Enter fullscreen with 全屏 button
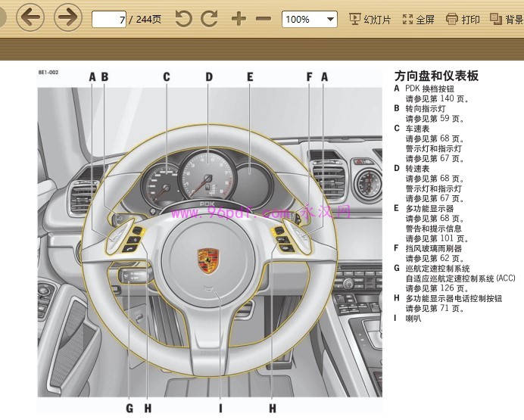The width and height of the screenshot is (524, 420). [x=419, y=20]
